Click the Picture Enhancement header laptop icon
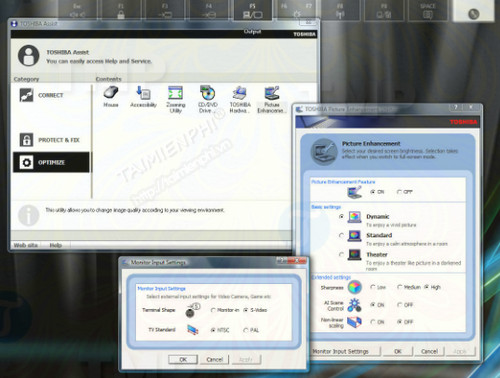This screenshot has height=378, width=500. (x=324, y=151)
